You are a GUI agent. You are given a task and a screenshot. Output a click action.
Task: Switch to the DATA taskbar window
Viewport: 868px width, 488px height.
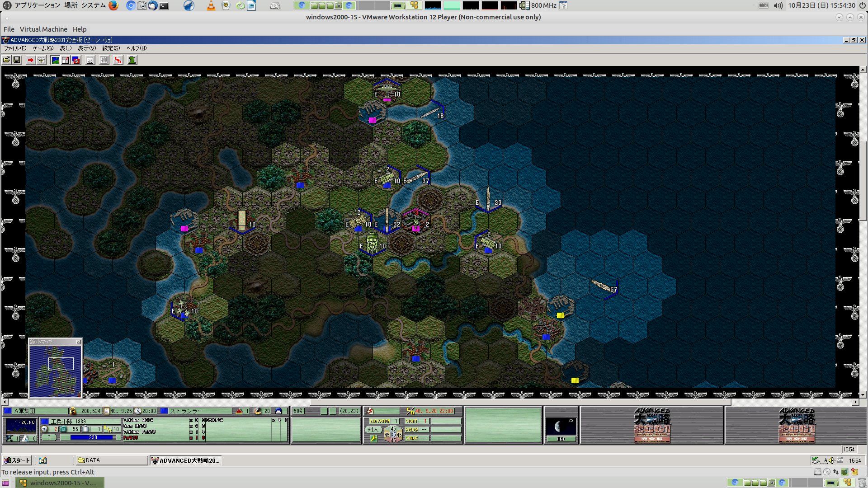111,460
